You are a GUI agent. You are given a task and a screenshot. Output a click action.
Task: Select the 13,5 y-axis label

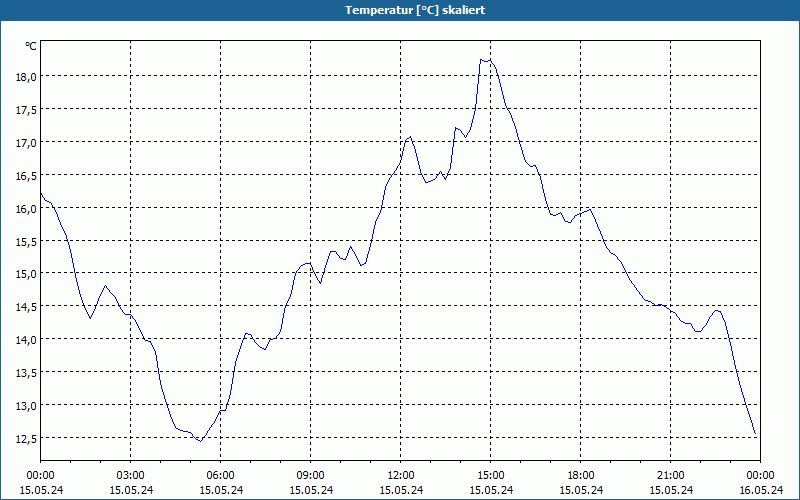click(x=27, y=372)
